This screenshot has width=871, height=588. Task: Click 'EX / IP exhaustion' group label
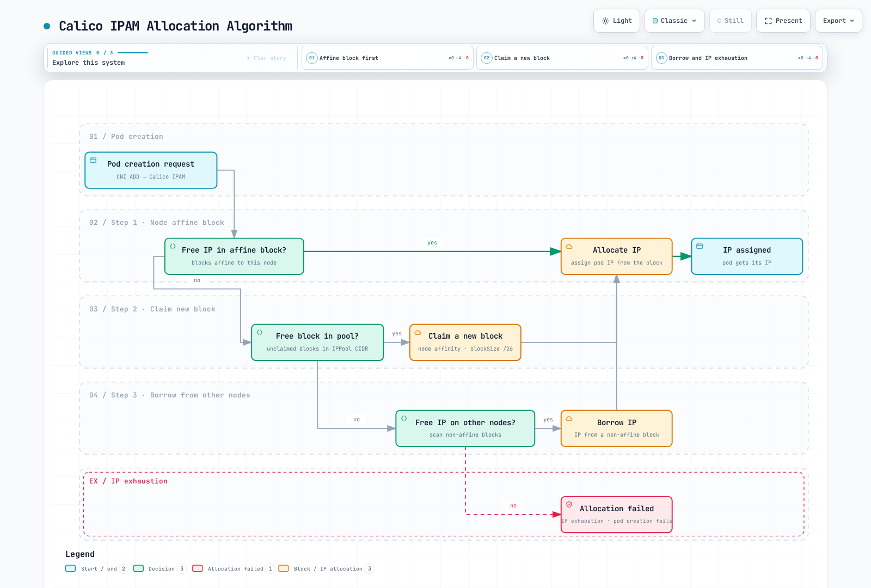tap(128, 481)
